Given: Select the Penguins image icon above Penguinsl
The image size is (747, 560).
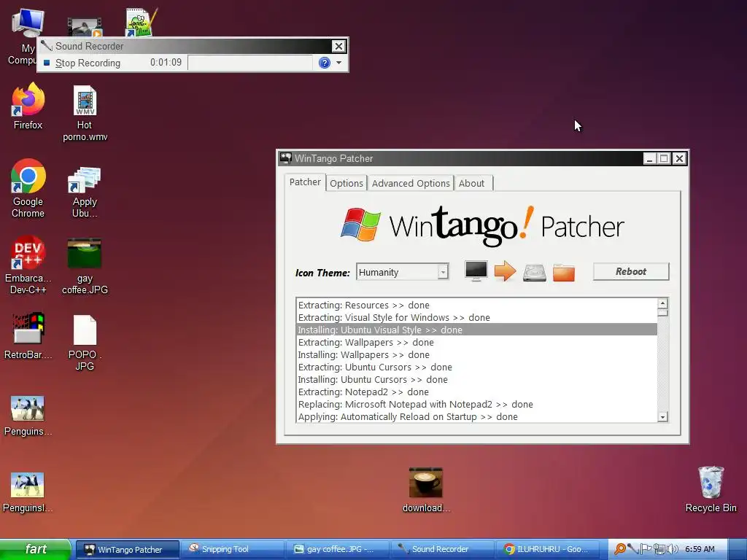Looking at the screenshot, I should (28, 408).
